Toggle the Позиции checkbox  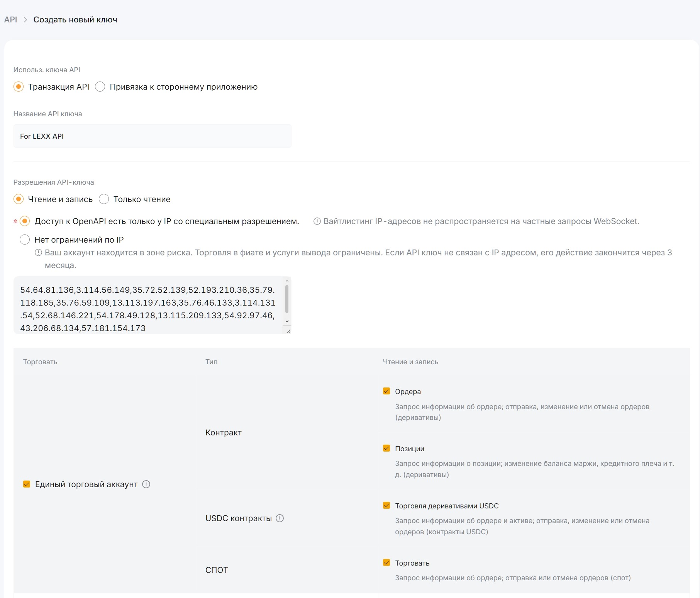[x=386, y=448]
